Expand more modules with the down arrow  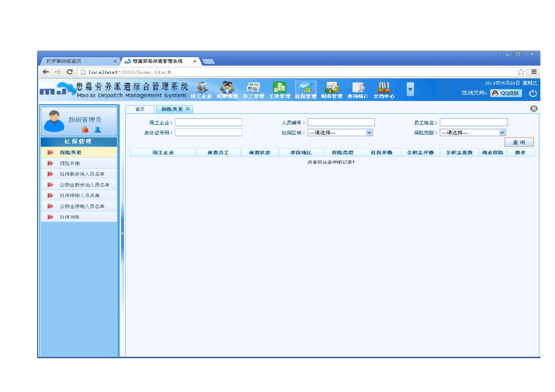[411, 90]
